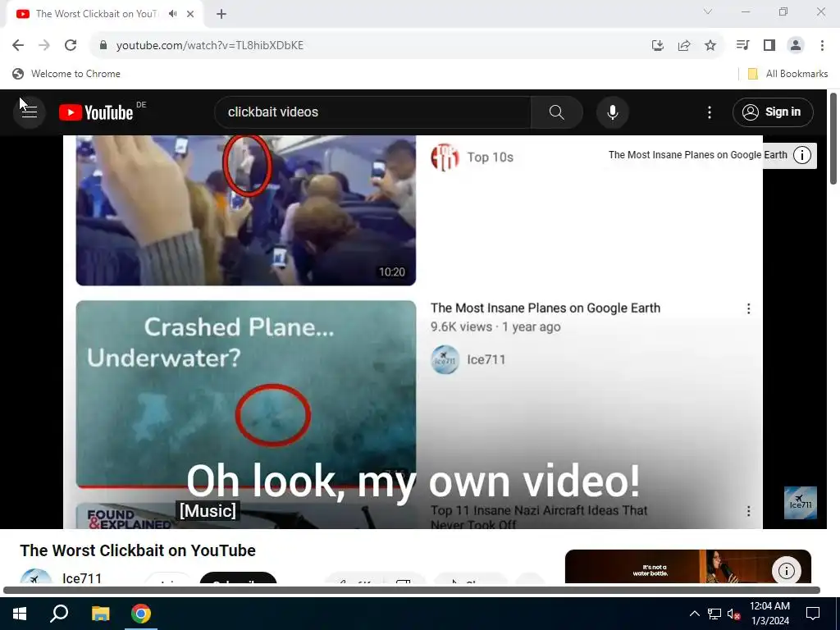Go to the YouTube home logo
The image size is (840, 630).
[x=97, y=112]
